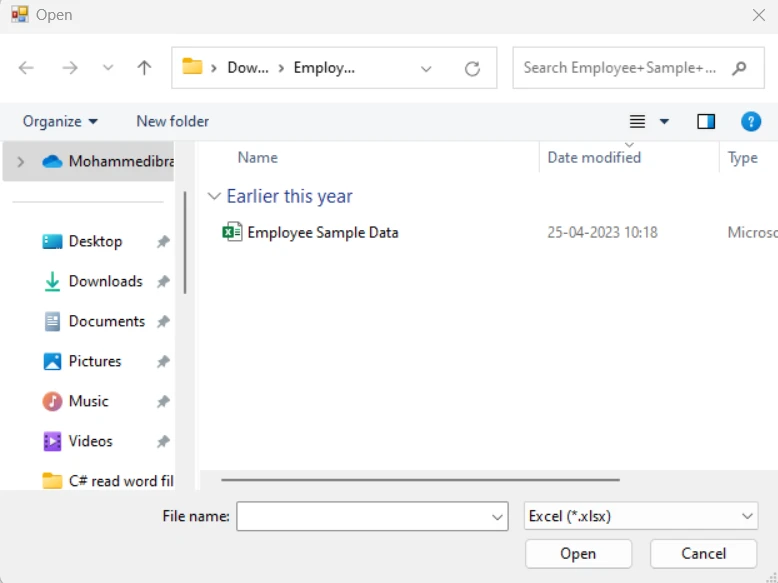Image resolution: width=778 pixels, height=583 pixels.
Task: Open recent locations dropdown
Action: (108, 68)
